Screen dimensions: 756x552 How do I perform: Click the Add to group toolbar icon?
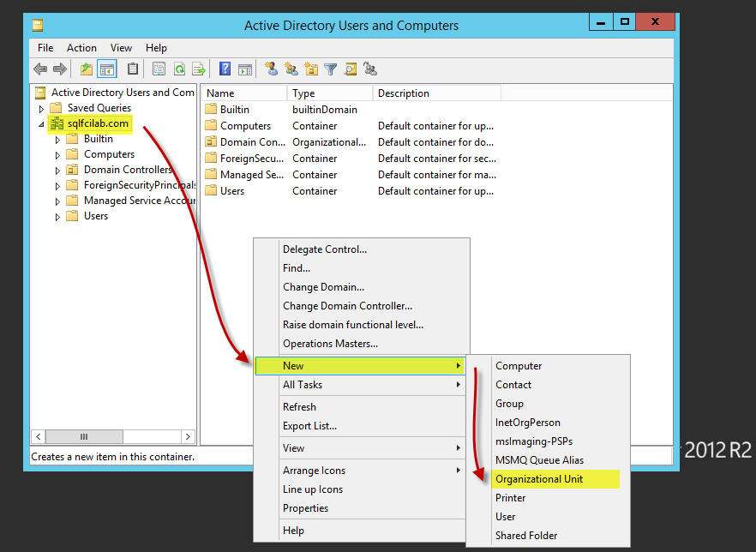pyautogui.click(x=370, y=69)
